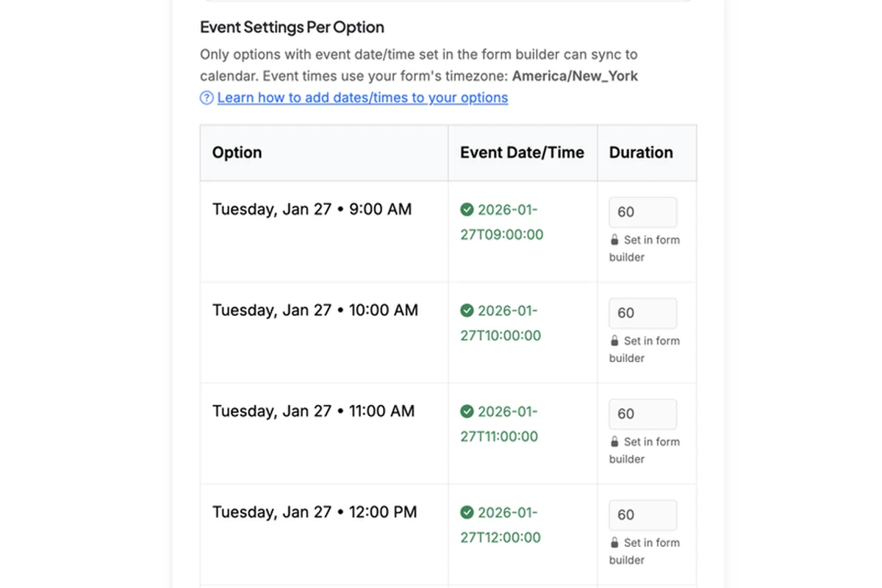Screen dimensions: 882x588
Task: Click the green checkmark next to 2026-01-27T11:00:00
Action: point(467,412)
